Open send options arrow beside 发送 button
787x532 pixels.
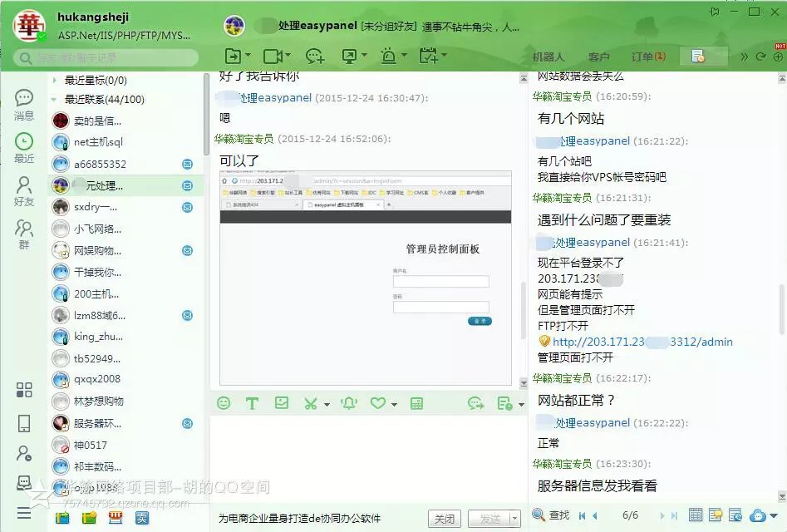514,519
